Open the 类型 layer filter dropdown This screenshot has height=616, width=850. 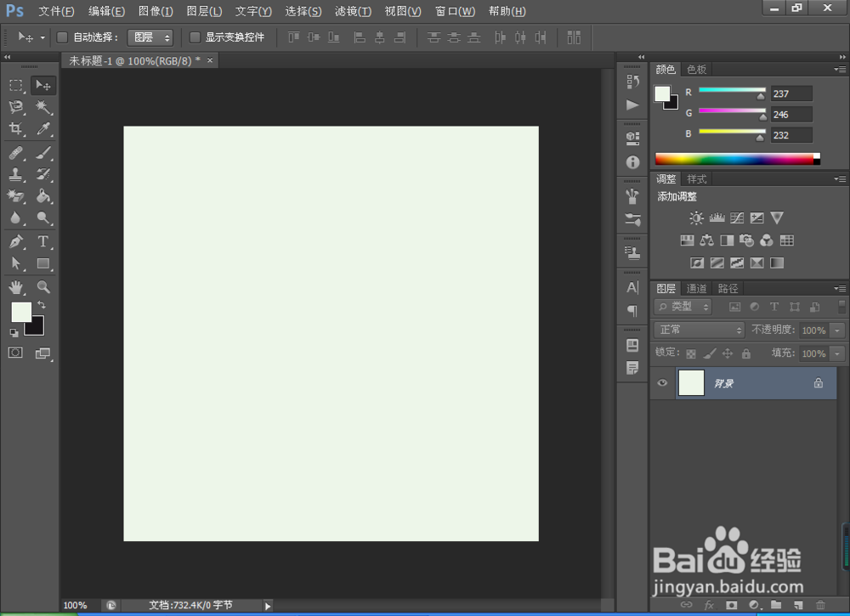pos(683,307)
